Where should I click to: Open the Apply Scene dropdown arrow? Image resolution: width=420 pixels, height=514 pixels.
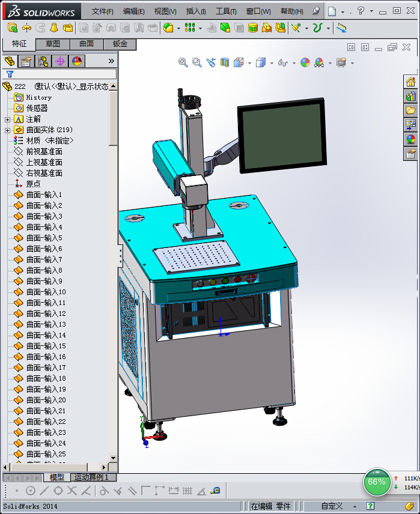tap(330, 63)
